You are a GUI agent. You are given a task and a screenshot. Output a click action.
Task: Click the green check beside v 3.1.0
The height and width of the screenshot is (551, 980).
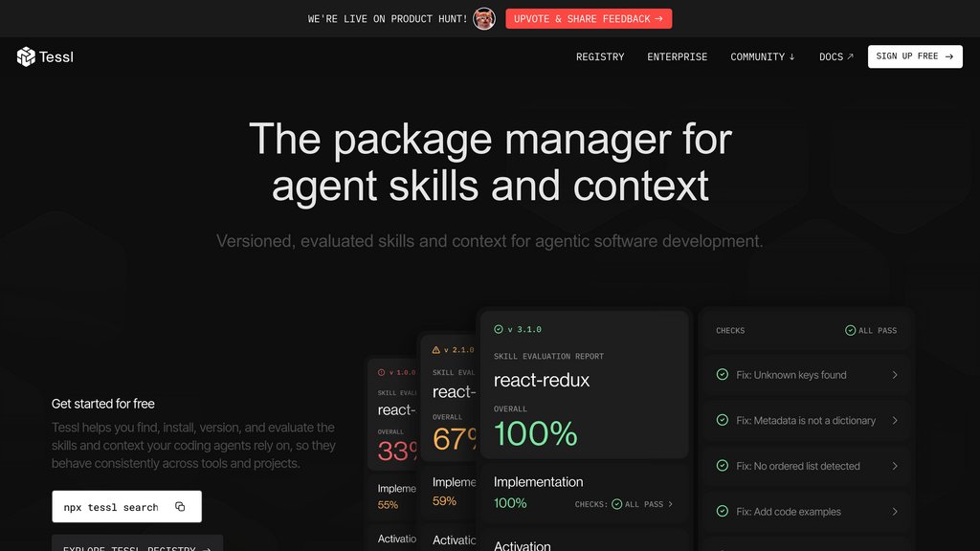tap(499, 329)
